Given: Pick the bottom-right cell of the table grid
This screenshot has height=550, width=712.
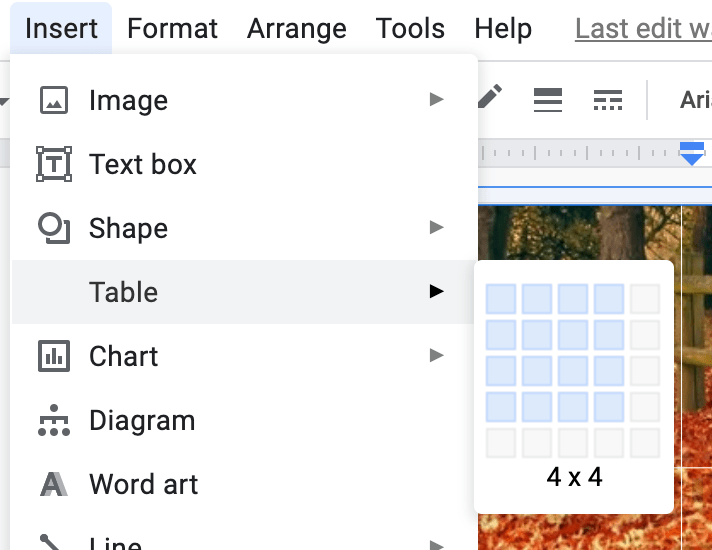Looking at the screenshot, I should (645, 443).
